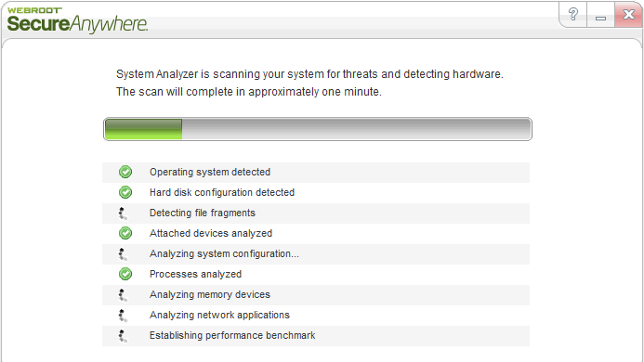This screenshot has height=362, width=644.
Task: Select the Operating system detected row
Action: 316,173
